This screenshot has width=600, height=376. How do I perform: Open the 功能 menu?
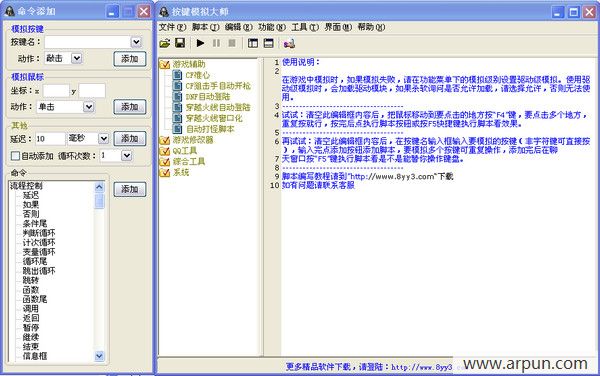(x=272, y=27)
